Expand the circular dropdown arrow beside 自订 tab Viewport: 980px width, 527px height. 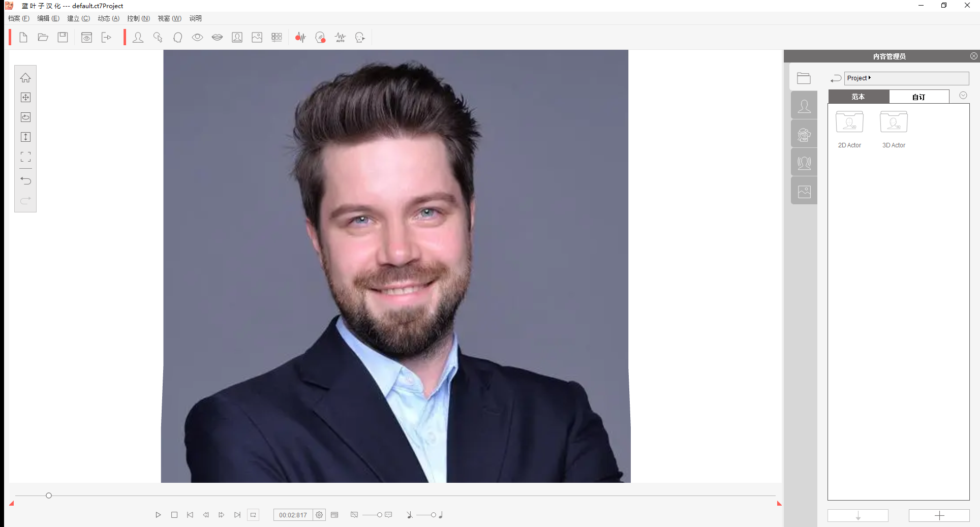963,96
